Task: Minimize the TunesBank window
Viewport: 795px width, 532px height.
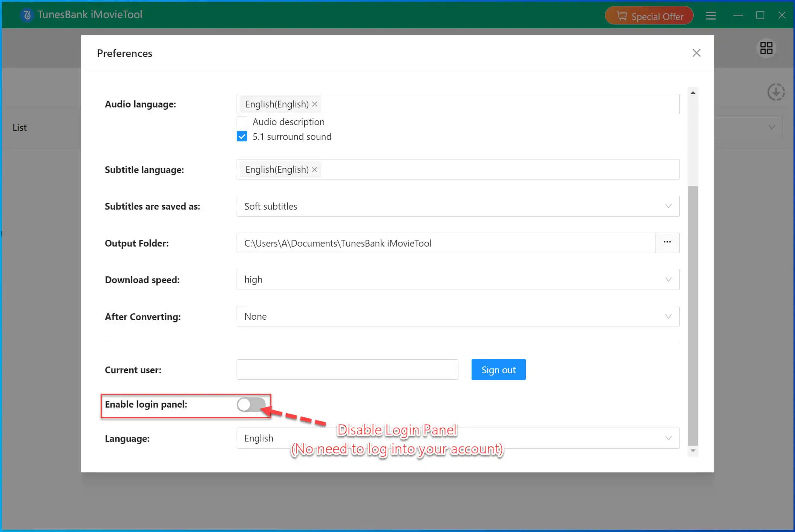Action: [738, 15]
